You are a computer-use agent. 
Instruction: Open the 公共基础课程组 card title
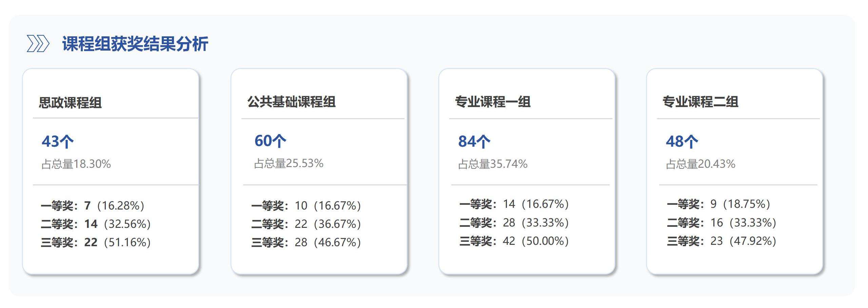coord(291,102)
